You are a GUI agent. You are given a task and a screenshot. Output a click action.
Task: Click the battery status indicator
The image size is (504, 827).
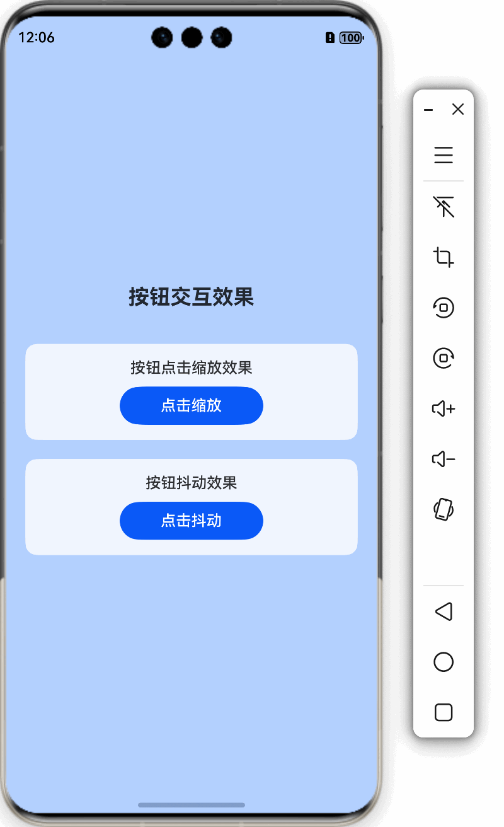[351, 38]
